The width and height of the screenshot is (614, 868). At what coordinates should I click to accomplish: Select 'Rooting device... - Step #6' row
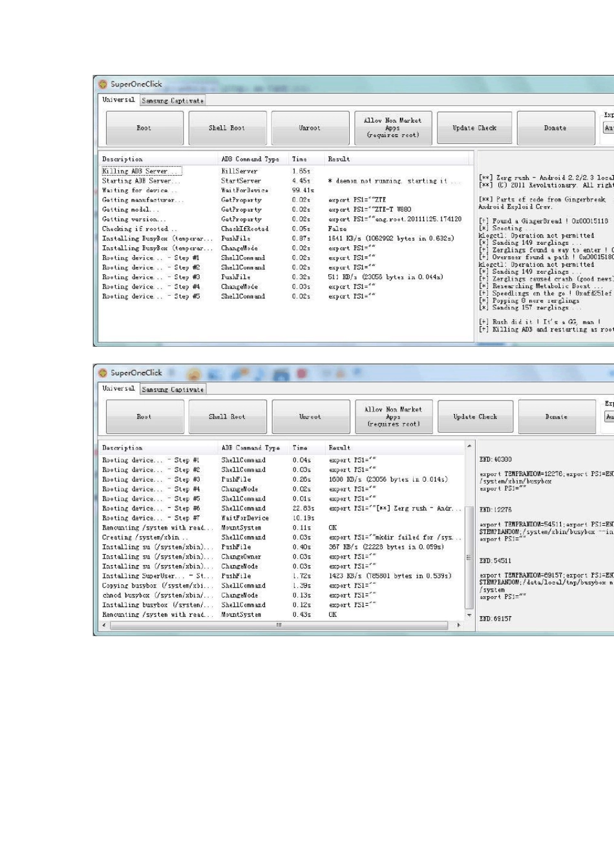click(x=282, y=508)
